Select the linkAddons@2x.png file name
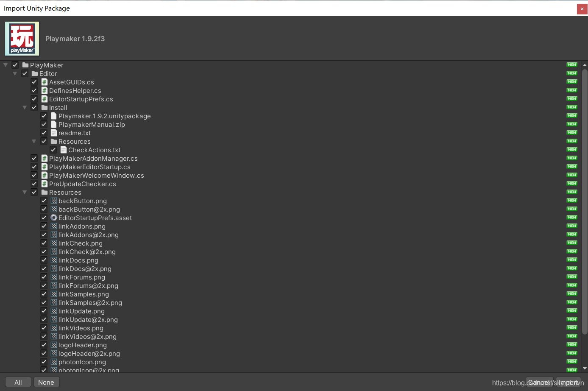The width and height of the screenshot is (588, 391). 89,235
